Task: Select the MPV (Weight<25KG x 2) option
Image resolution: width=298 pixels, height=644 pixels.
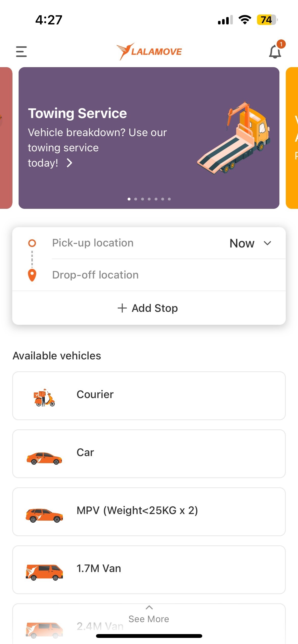Action: coord(149,512)
